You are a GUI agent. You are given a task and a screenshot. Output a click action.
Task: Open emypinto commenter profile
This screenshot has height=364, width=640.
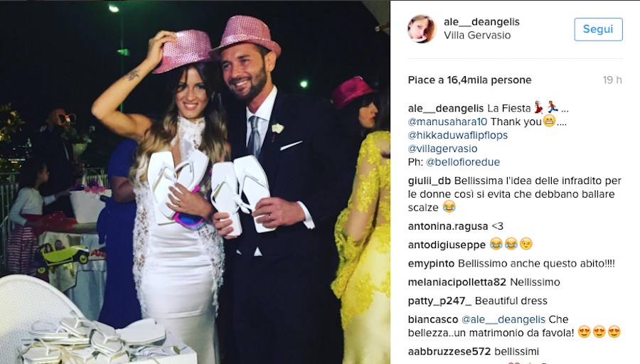tap(431, 264)
